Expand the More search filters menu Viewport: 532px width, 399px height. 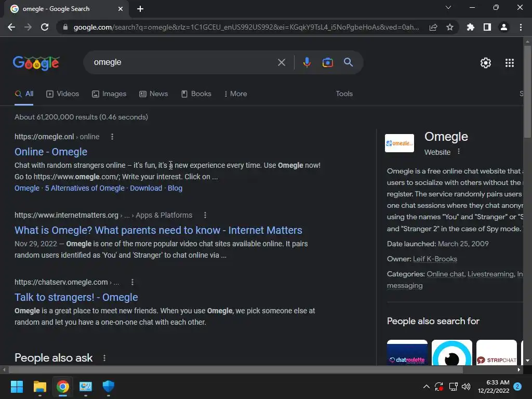click(x=235, y=94)
